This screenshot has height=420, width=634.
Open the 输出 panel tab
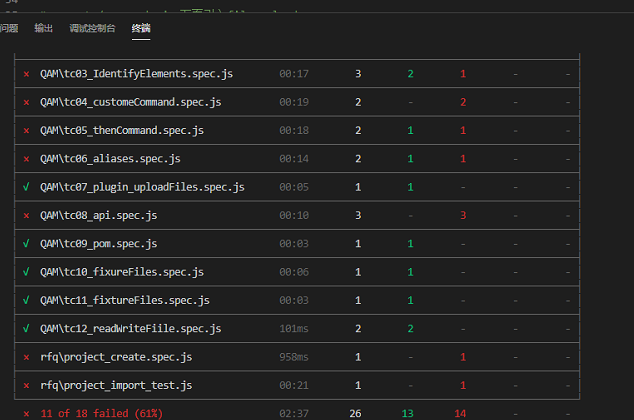(x=44, y=29)
